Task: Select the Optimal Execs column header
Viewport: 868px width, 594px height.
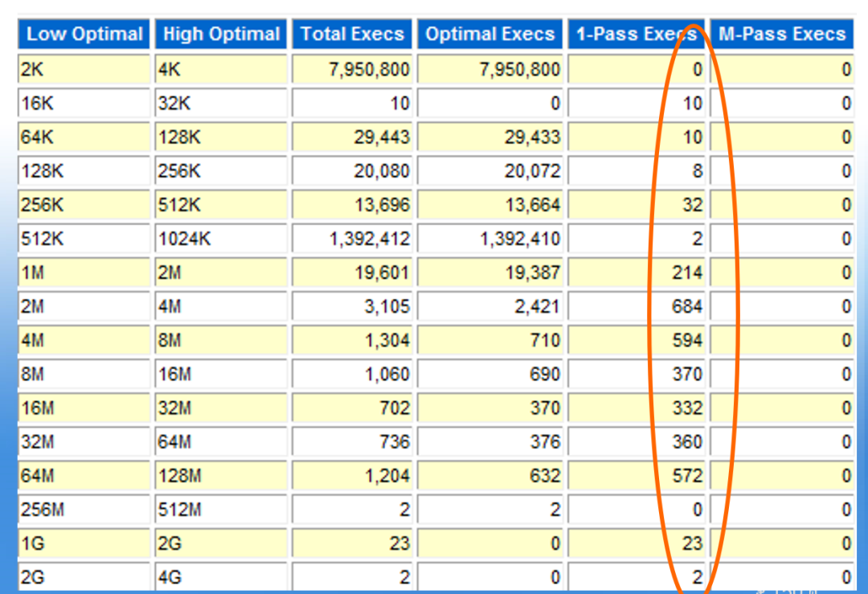Action: 490,35
